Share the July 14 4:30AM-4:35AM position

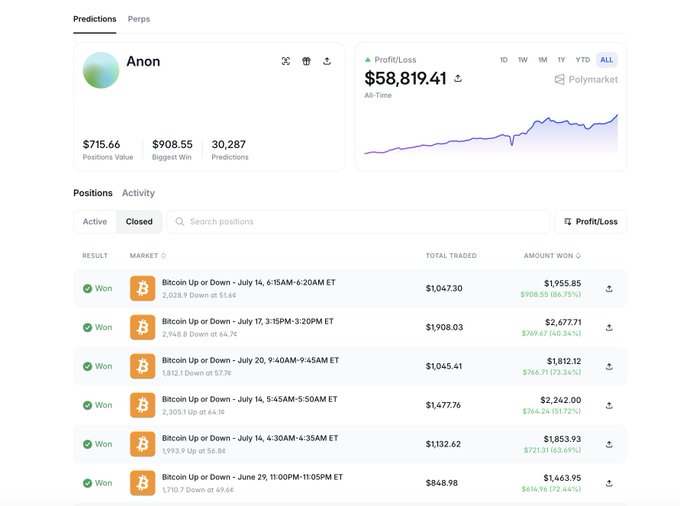(609, 444)
